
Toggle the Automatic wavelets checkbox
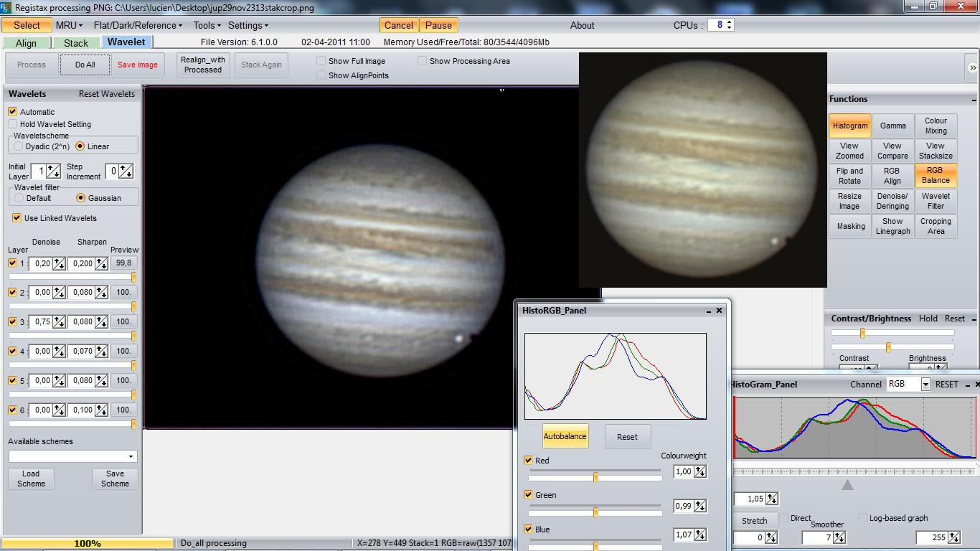(x=13, y=112)
